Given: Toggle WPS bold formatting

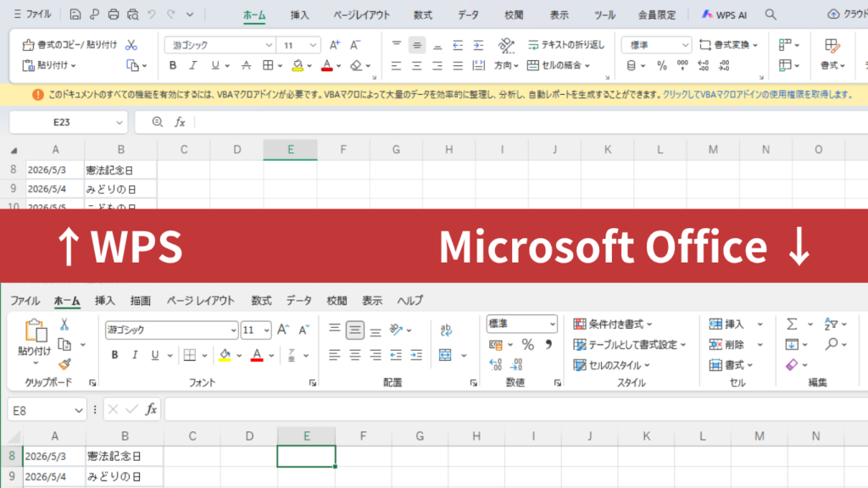Looking at the screenshot, I should click(x=173, y=66).
